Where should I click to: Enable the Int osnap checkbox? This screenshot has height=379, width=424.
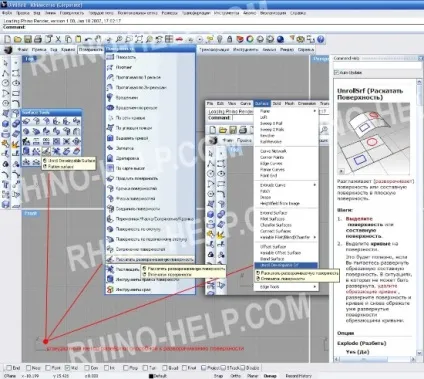pyautogui.click(x=106, y=368)
